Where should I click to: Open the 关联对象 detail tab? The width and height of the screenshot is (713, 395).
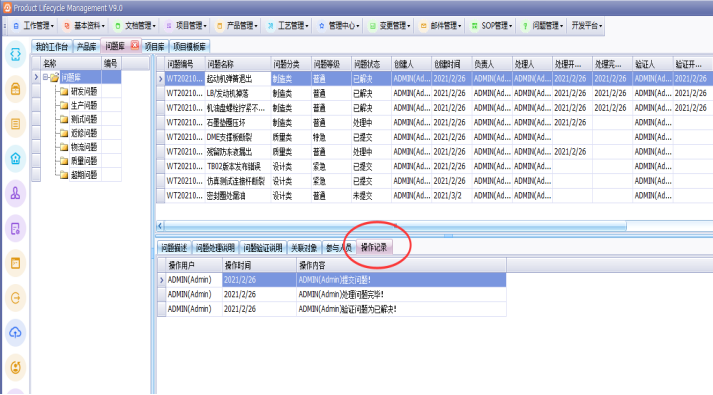[304, 248]
